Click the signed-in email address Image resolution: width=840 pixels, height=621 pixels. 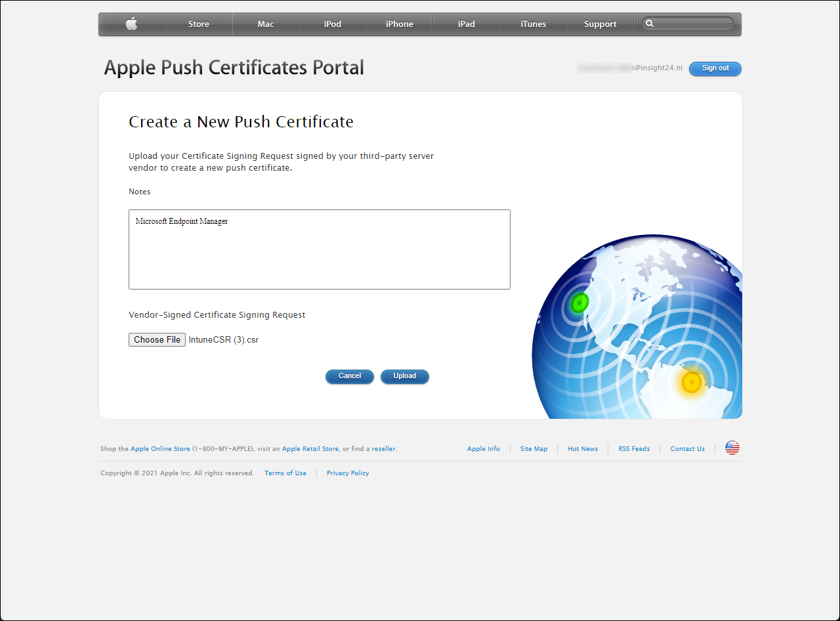pyautogui.click(x=630, y=68)
